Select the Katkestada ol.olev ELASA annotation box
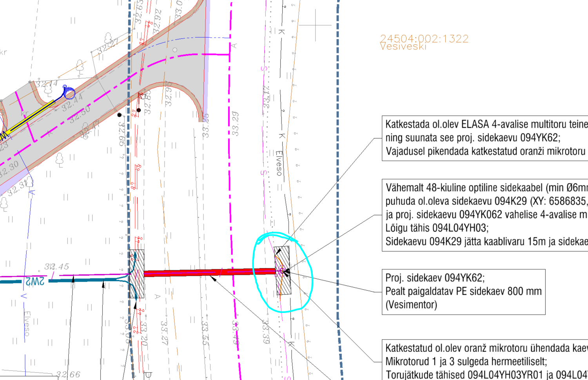The height and width of the screenshot is (380, 588). click(x=485, y=138)
